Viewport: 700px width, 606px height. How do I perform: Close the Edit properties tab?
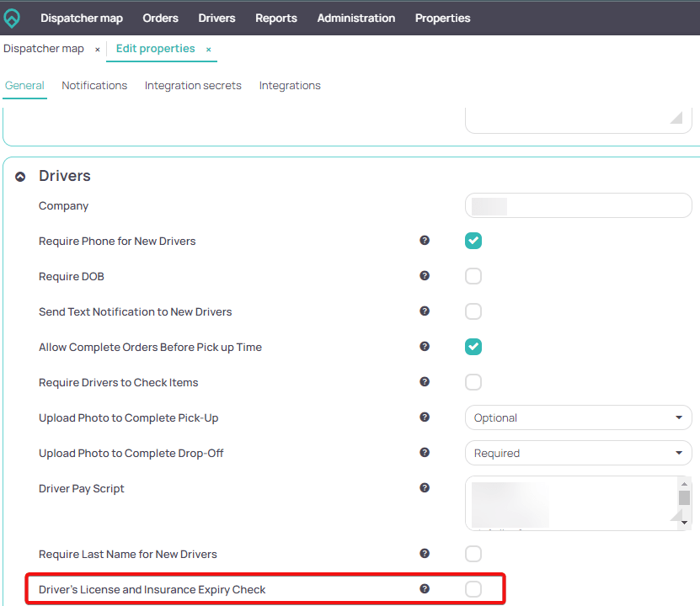[208, 50]
